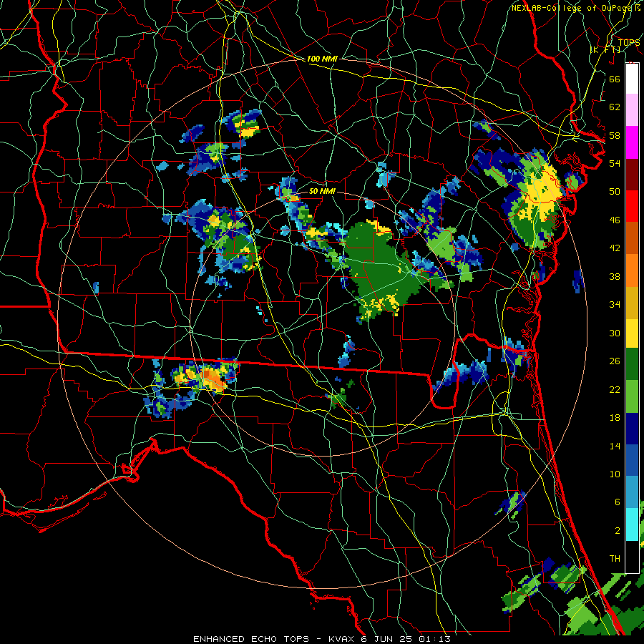
Task: Click the 2 legend value
Action: coord(617,531)
